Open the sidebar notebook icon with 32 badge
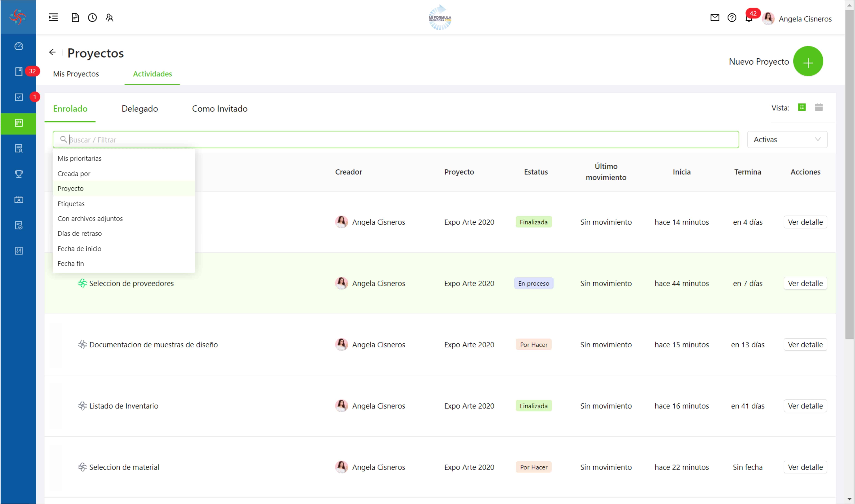The width and height of the screenshot is (855, 504). click(19, 71)
